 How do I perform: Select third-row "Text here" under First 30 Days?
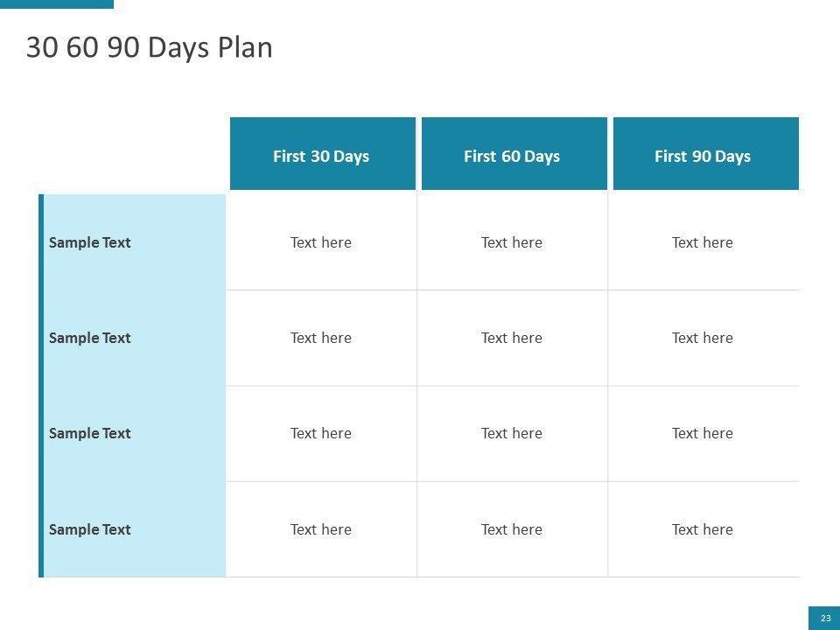(321, 433)
